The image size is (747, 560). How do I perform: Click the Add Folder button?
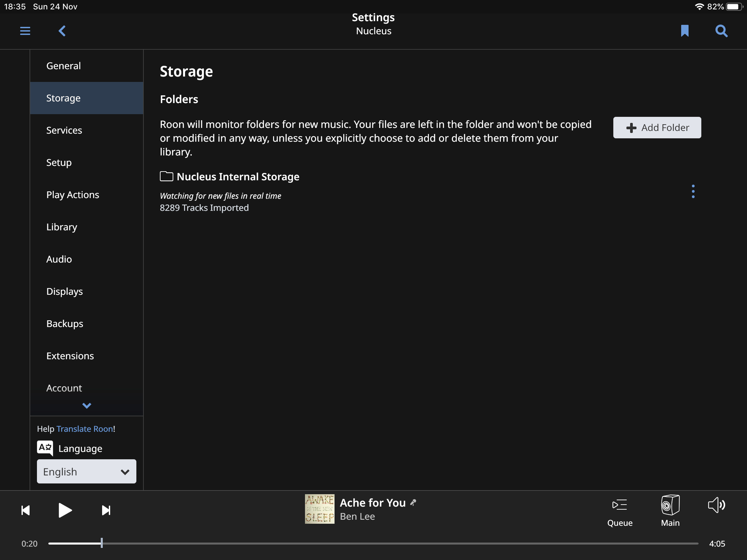point(657,128)
